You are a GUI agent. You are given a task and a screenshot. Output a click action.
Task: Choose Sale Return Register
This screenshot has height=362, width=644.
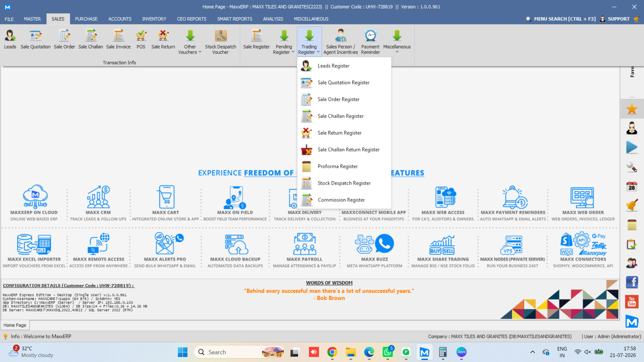(x=344, y=133)
